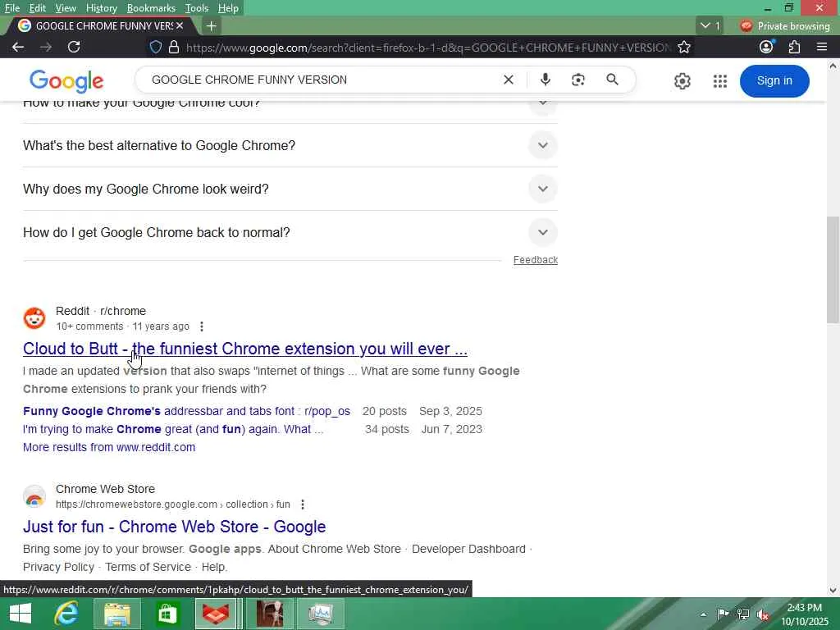
Task: Open the "Cloud to Butt" Reddit result link
Action: click(x=244, y=349)
